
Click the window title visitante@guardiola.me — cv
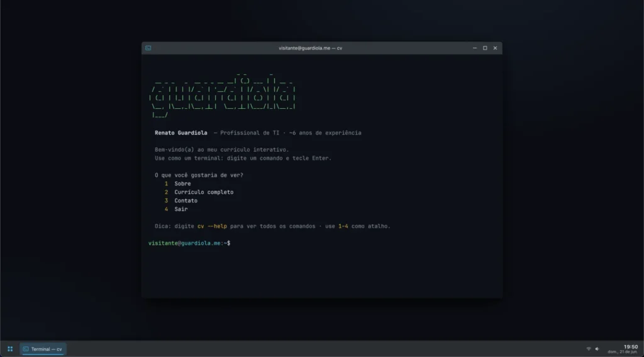(311, 48)
